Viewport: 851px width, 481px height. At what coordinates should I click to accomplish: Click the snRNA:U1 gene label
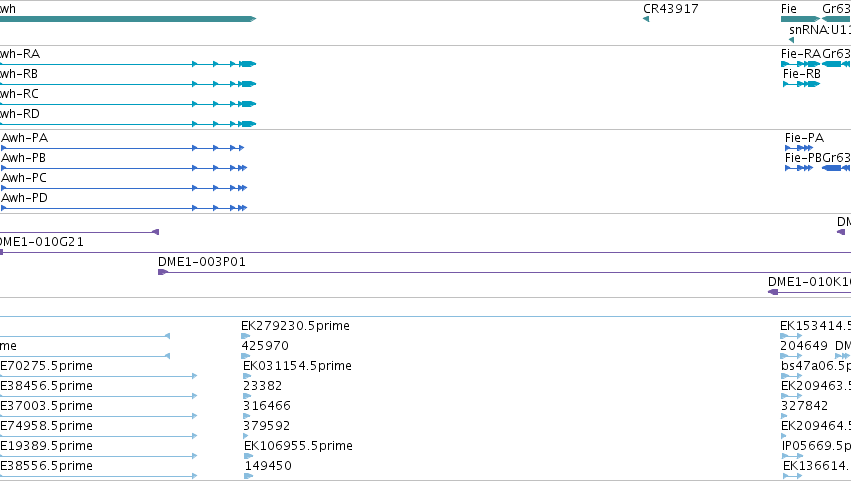[820, 30]
